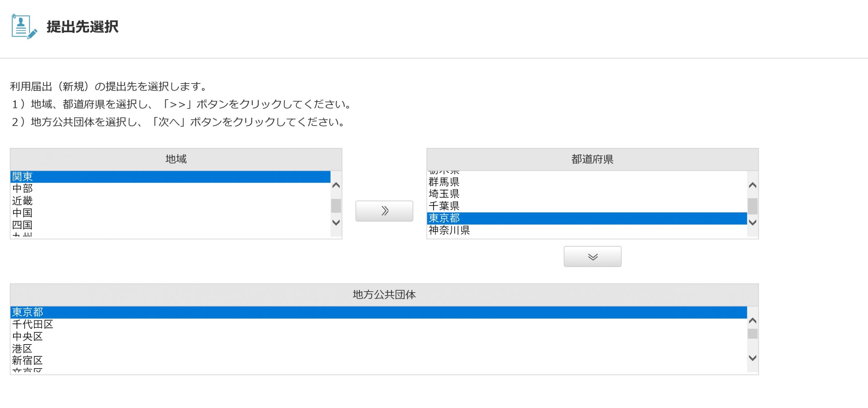Select 近畿 in the region list
Image resolution: width=868 pixels, height=408 pixels.
click(22, 201)
